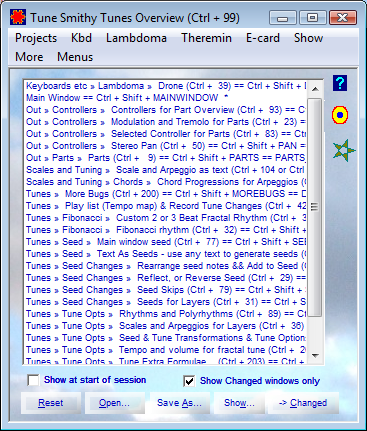367x431 pixels.
Task: Click the Reset button
Action: tap(51, 403)
